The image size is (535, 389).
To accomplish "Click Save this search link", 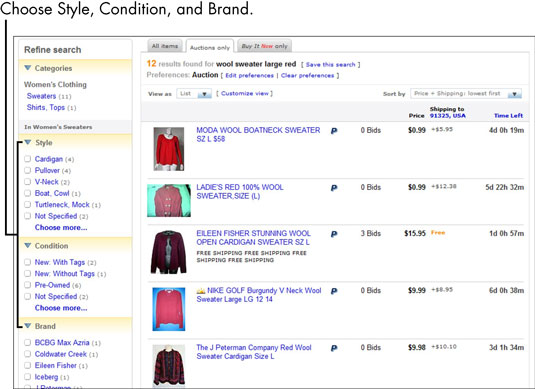I will pos(330,64).
